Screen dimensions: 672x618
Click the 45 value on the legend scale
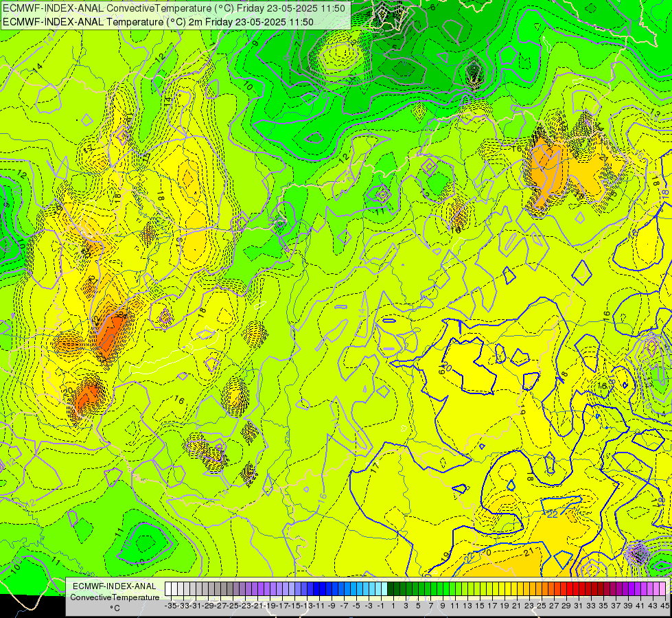pos(664,606)
